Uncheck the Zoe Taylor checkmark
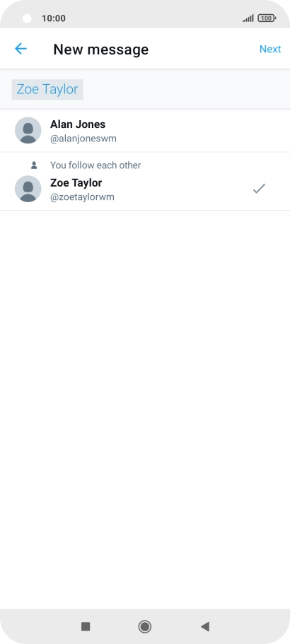This screenshot has width=290, height=644. point(259,189)
